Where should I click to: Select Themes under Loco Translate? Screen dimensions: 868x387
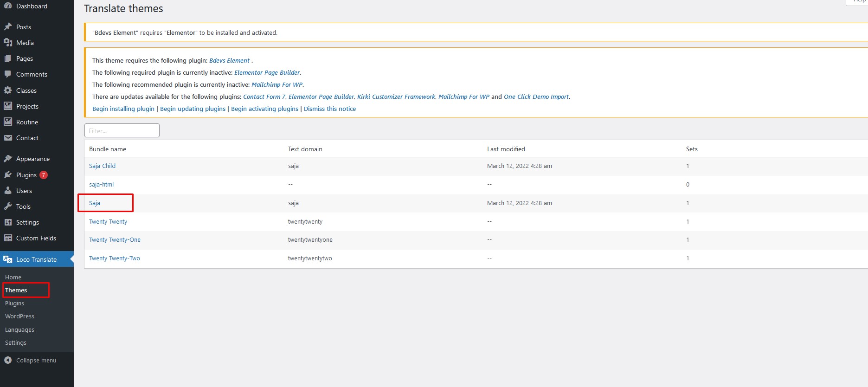tap(16, 290)
